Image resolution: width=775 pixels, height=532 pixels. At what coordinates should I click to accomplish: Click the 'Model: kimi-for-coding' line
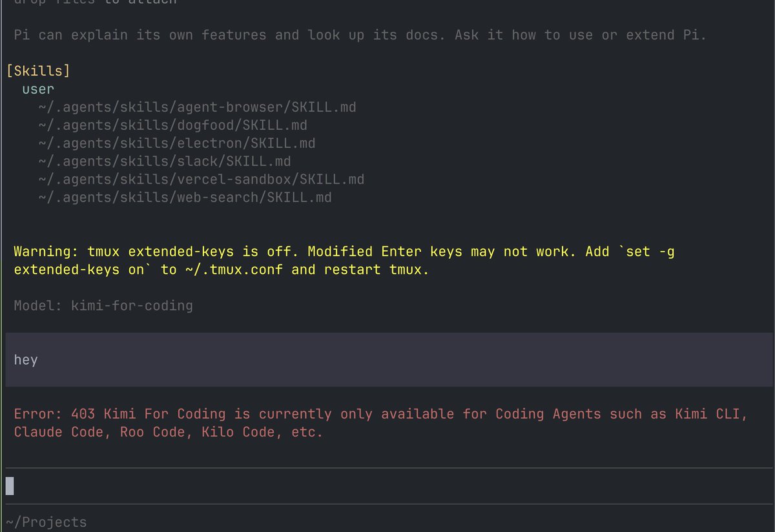pos(103,305)
